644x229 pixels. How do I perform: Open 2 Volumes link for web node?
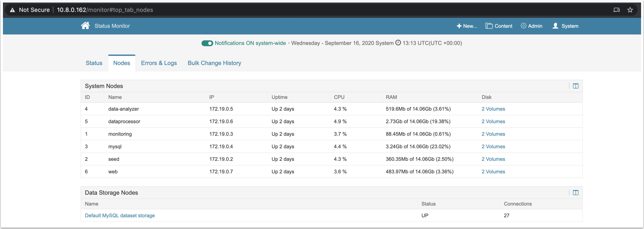(493, 172)
